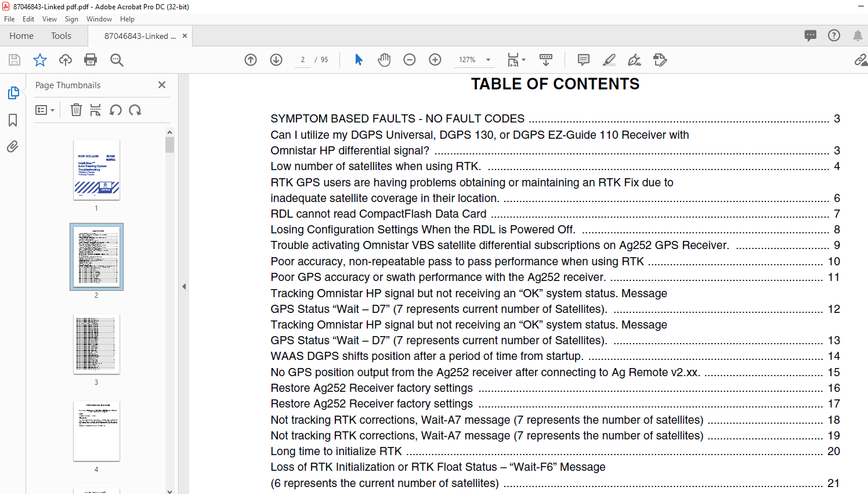Open the fit page options icon
Screen dimensions: 868x494
coord(516,60)
